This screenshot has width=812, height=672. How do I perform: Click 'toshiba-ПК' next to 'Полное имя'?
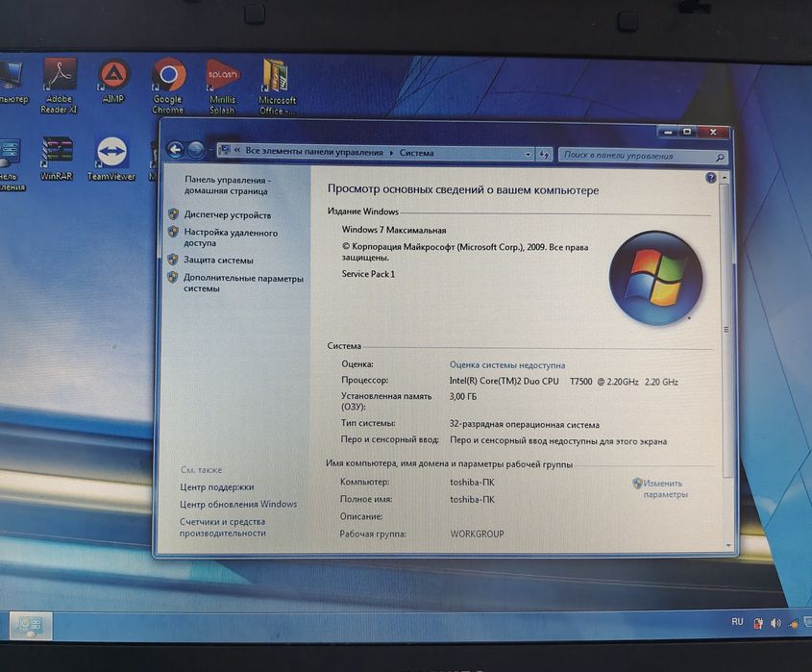coord(472,500)
